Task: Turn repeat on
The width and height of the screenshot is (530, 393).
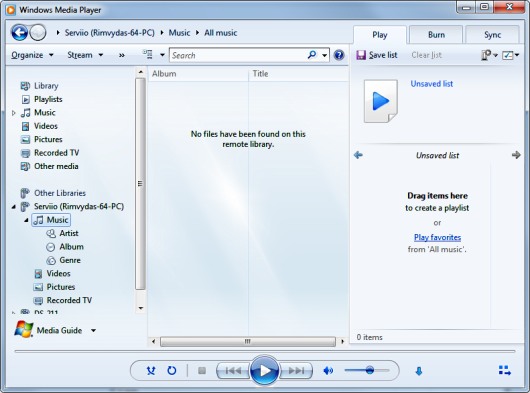Action: point(172,371)
